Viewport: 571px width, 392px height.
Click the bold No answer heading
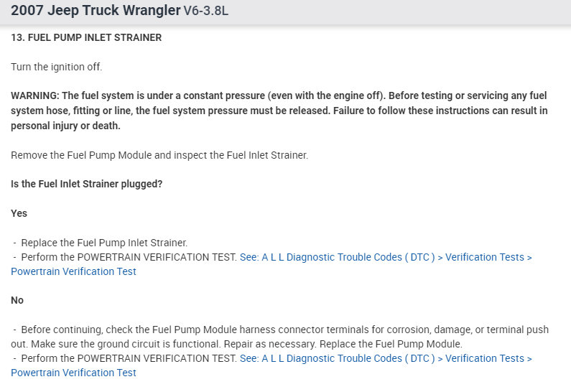17,300
